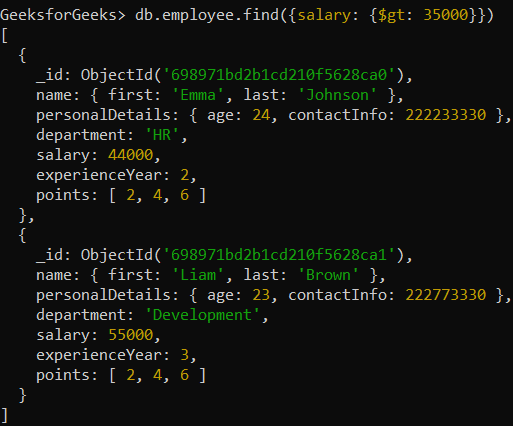Click the db.employee.find query command
This screenshot has height=426, width=513.
[314, 15]
